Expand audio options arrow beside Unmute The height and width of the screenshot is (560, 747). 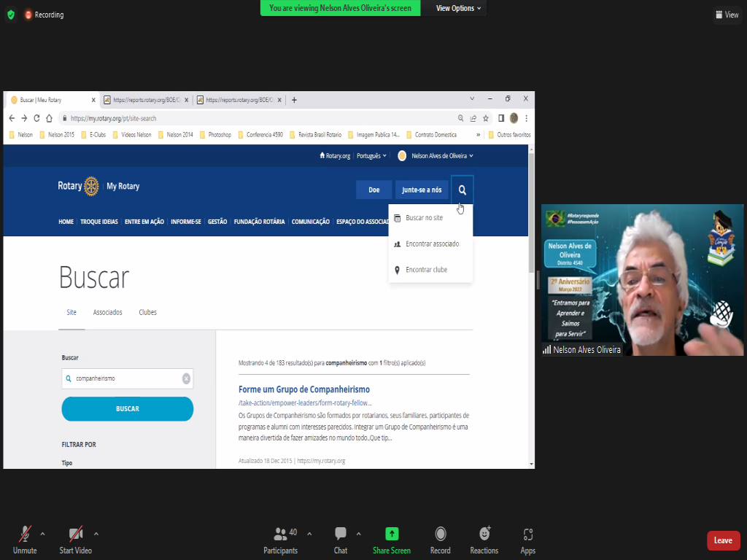(x=42, y=533)
